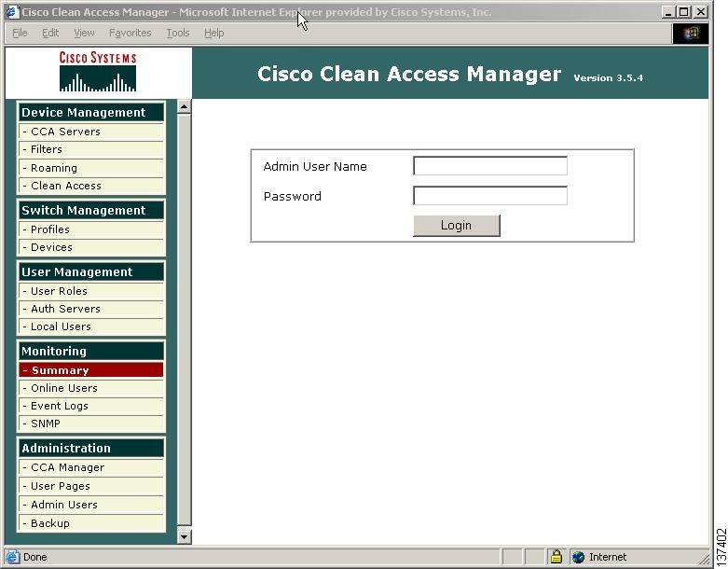Click the Switch Management header
Screen dimensions: 728x569
91,211
